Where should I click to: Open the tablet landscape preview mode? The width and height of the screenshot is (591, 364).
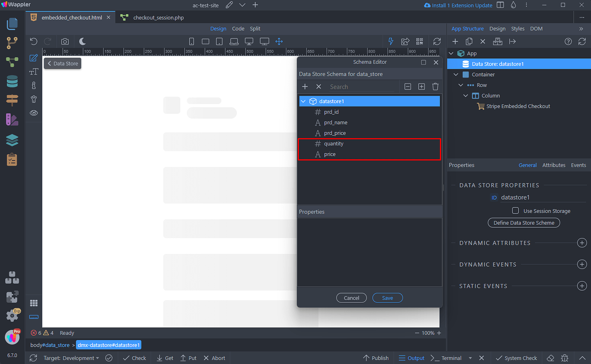(205, 41)
